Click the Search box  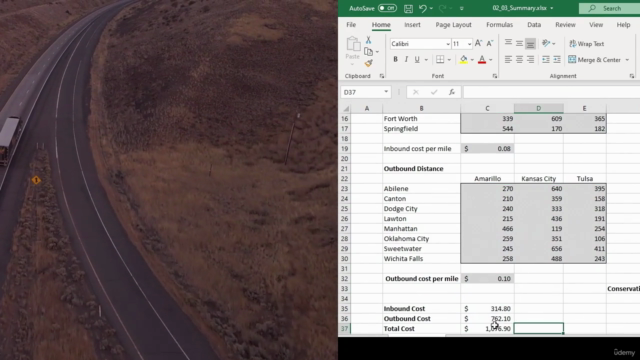click(x=609, y=8)
